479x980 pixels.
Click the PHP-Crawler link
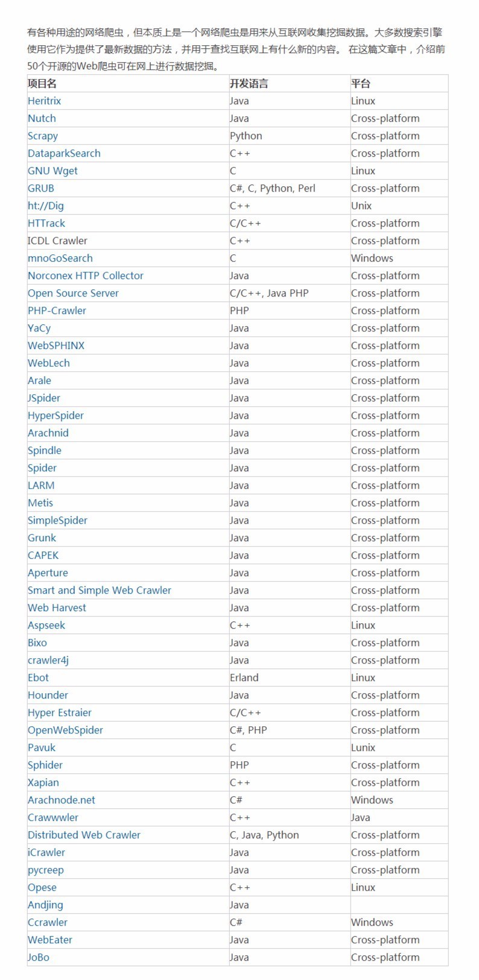57,310
